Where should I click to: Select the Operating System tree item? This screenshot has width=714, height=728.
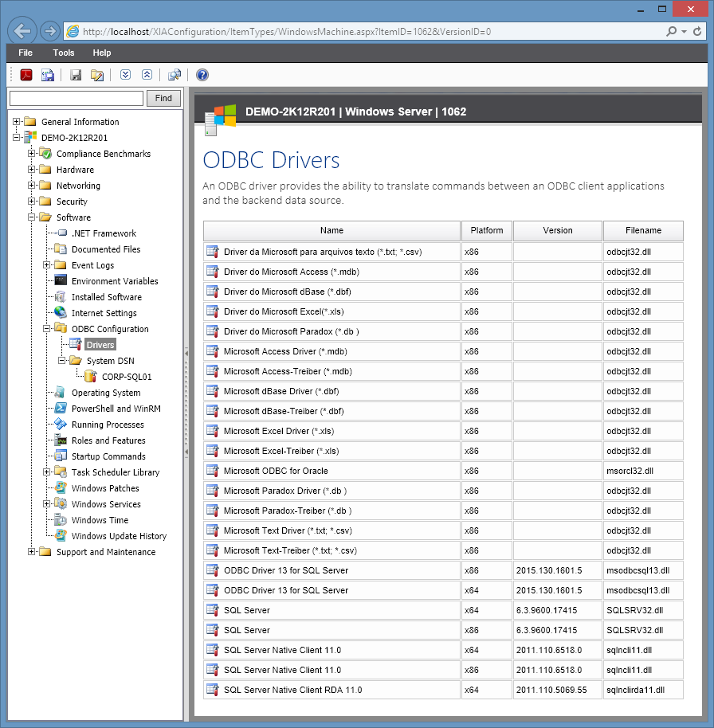click(x=106, y=393)
